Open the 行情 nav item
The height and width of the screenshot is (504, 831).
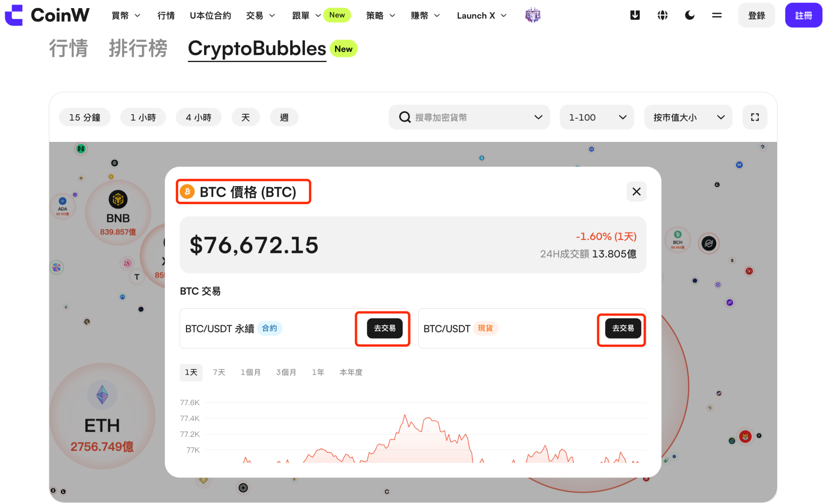coord(166,15)
